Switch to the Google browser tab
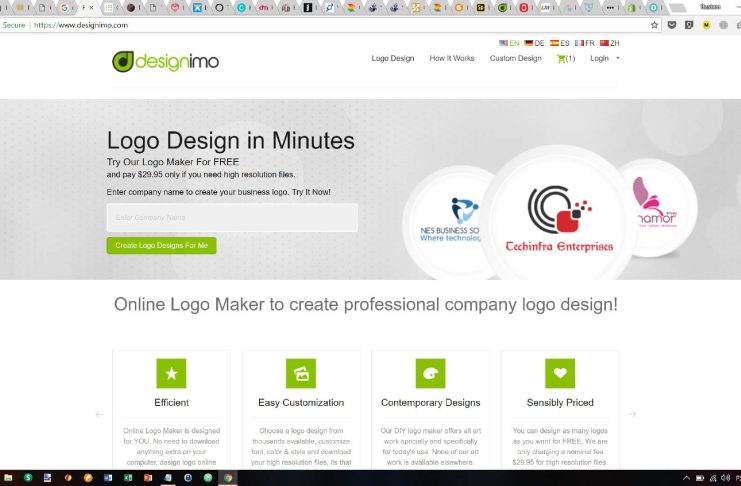The height and width of the screenshot is (486, 741). tap(65, 8)
